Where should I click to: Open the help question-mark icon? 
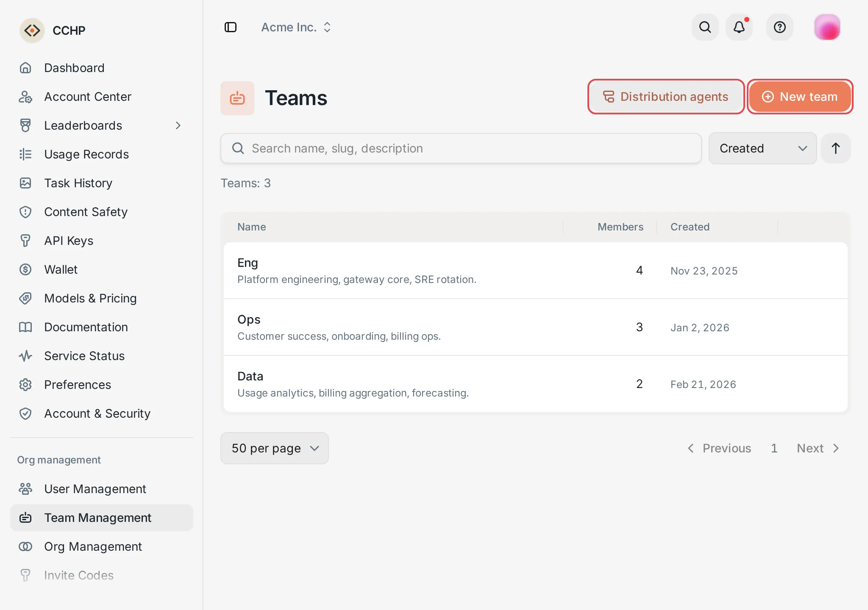pos(780,27)
